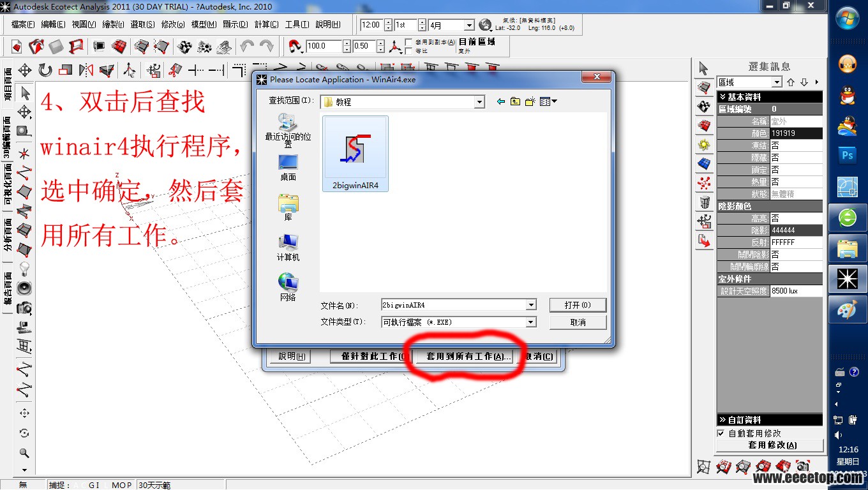Open the 工具(T) menu

297,24
